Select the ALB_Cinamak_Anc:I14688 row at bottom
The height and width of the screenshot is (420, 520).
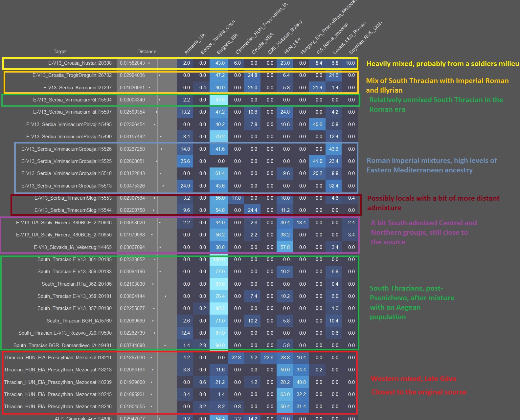[83, 418]
